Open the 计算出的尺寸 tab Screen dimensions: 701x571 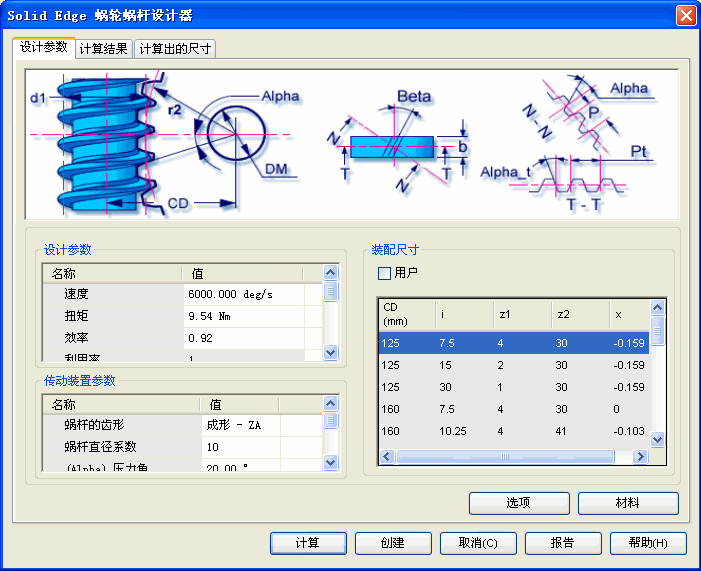(x=175, y=49)
